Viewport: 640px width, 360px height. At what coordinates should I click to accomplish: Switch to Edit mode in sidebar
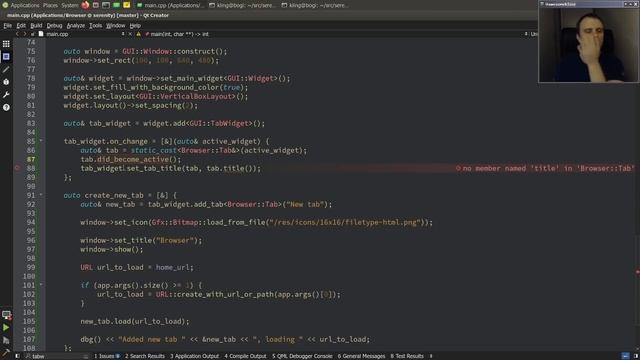coord(6,57)
